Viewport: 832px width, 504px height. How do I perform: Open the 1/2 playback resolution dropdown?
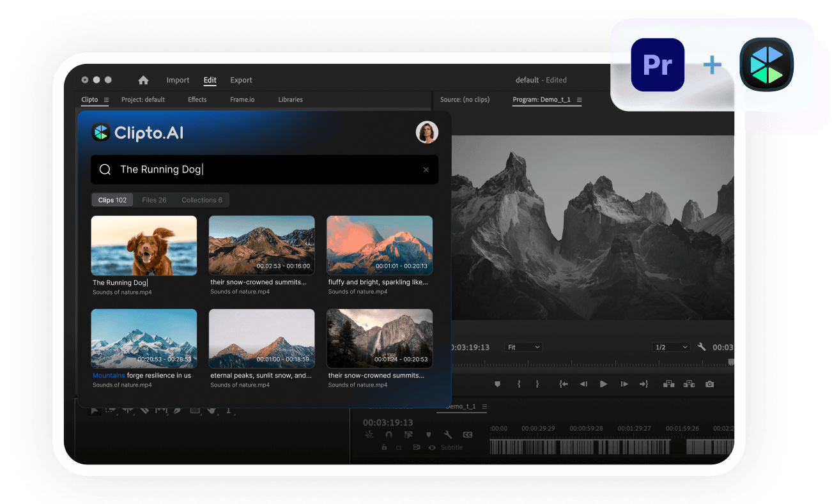click(x=670, y=347)
